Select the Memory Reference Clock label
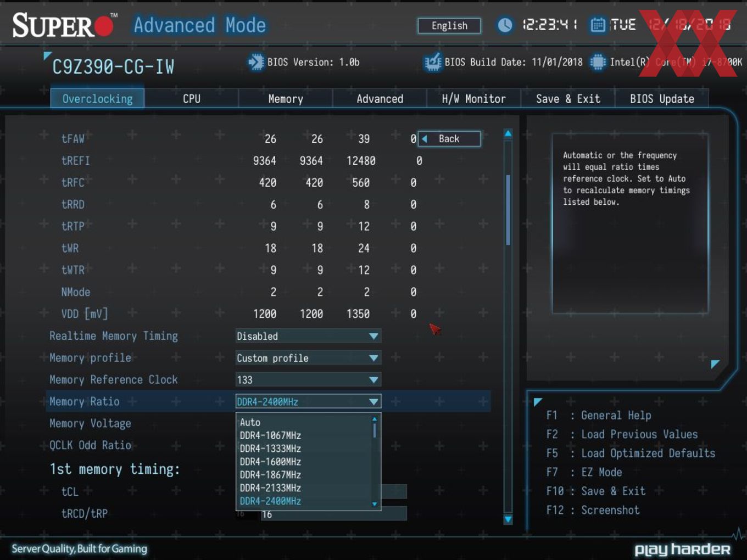This screenshot has height=560, width=747. coord(114,379)
